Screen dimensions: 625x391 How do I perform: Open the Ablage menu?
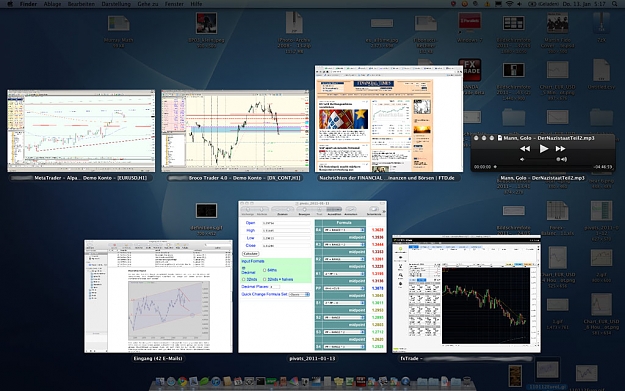pyautogui.click(x=52, y=4)
